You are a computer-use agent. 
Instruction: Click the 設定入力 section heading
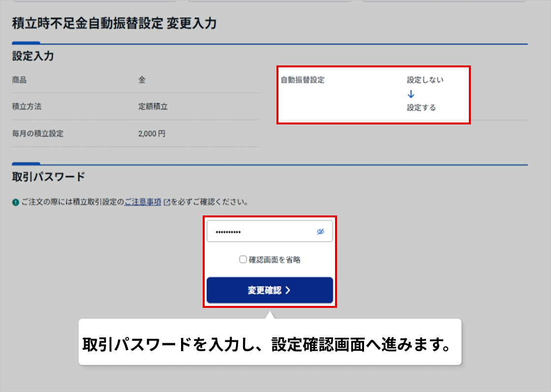(x=33, y=57)
